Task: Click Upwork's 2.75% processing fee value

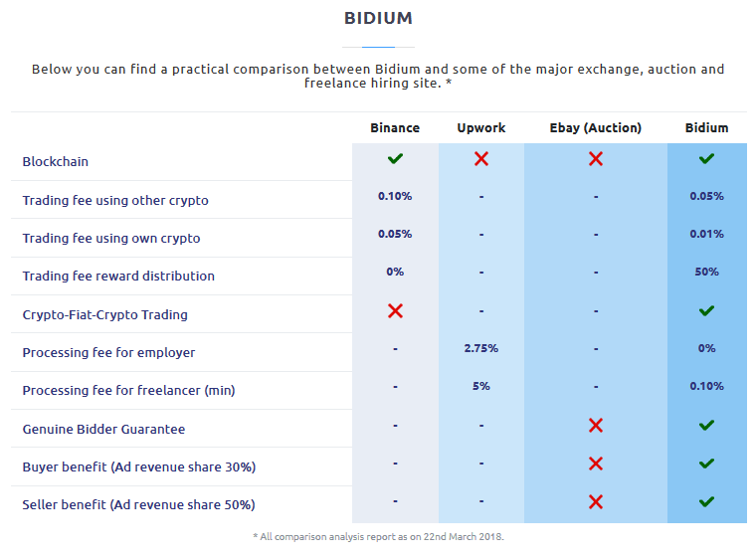Action: pos(481,348)
